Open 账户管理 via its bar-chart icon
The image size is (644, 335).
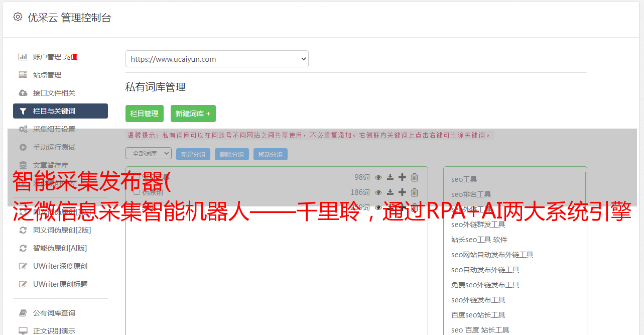pyautogui.click(x=23, y=57)
